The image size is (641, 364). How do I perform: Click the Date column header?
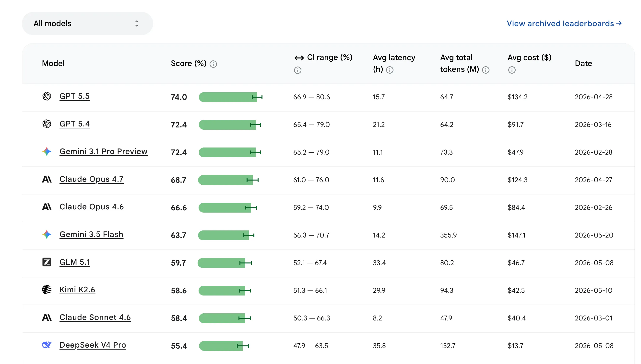point(583,64)
